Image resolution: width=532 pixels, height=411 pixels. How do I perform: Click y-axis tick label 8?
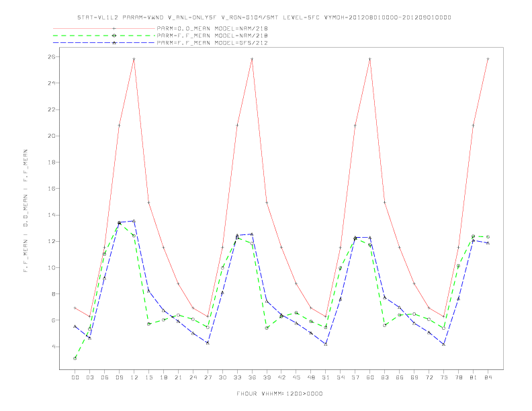[x=53, y=294]
